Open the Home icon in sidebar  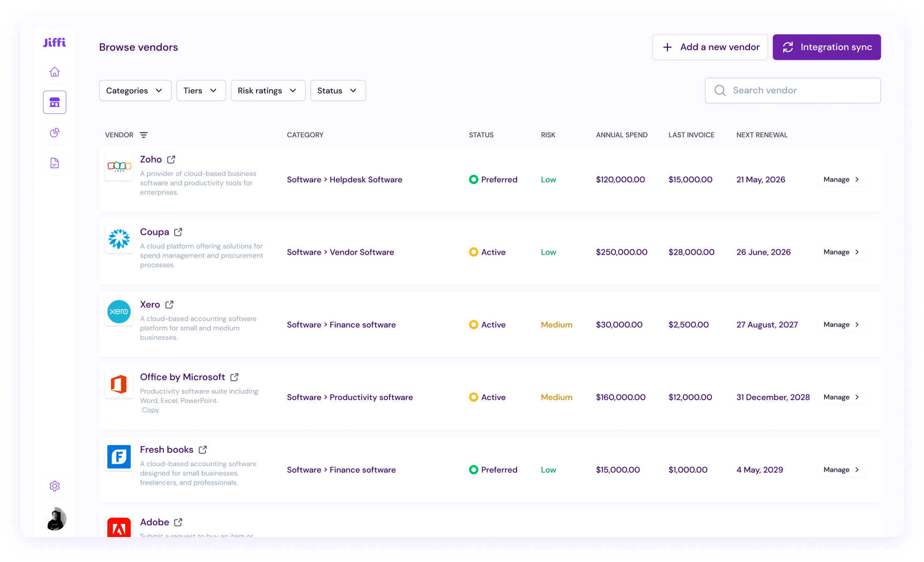(55, 72)
